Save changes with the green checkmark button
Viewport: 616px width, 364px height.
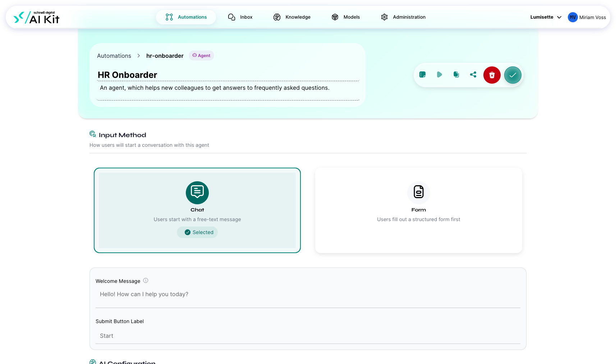point(513,75)
